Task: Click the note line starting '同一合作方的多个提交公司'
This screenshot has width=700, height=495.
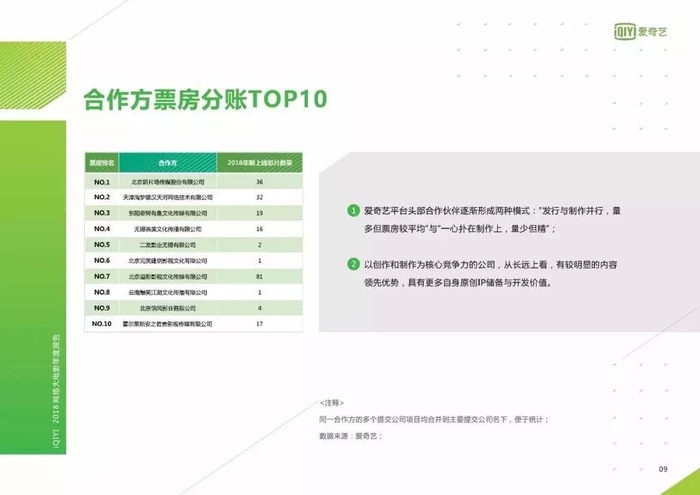Action: [x=434, y=420]
